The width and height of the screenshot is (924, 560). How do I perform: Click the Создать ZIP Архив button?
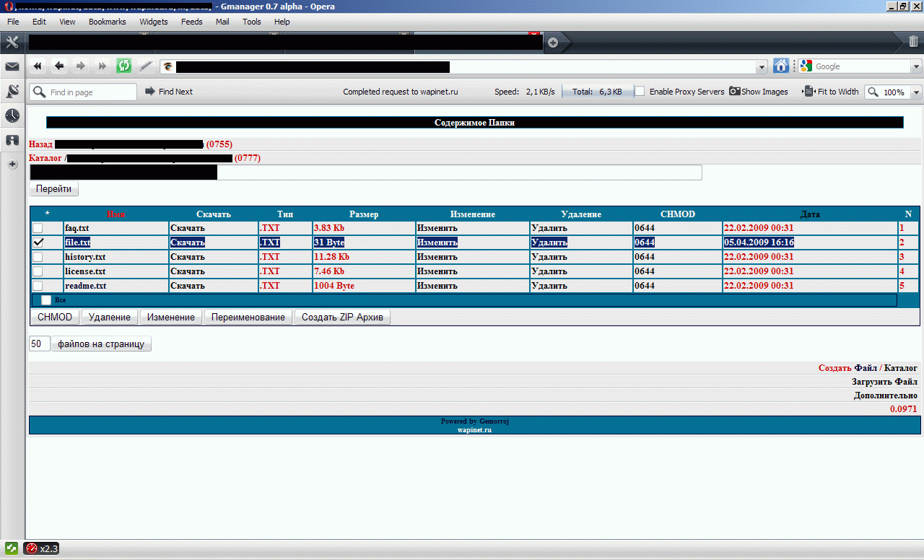tap(342, 318)
